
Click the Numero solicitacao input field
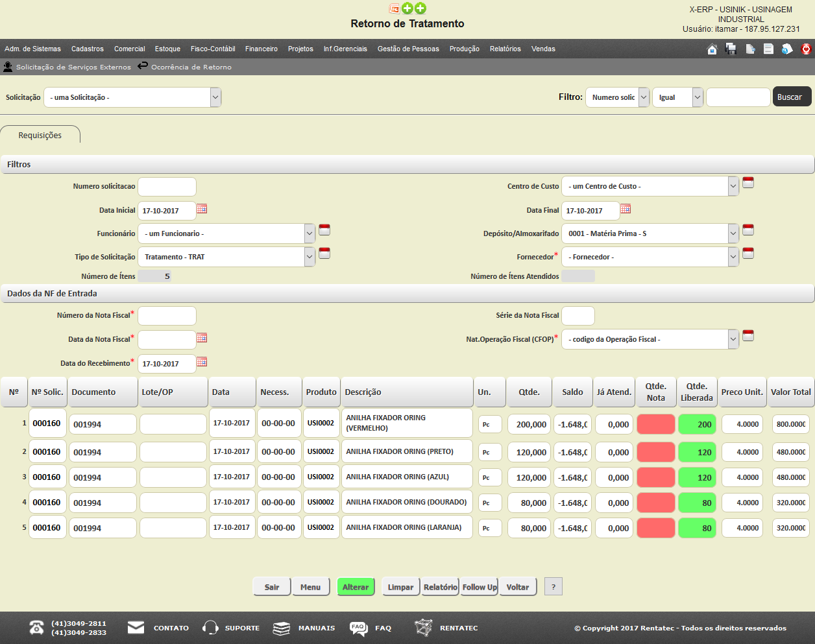point(167,187)
